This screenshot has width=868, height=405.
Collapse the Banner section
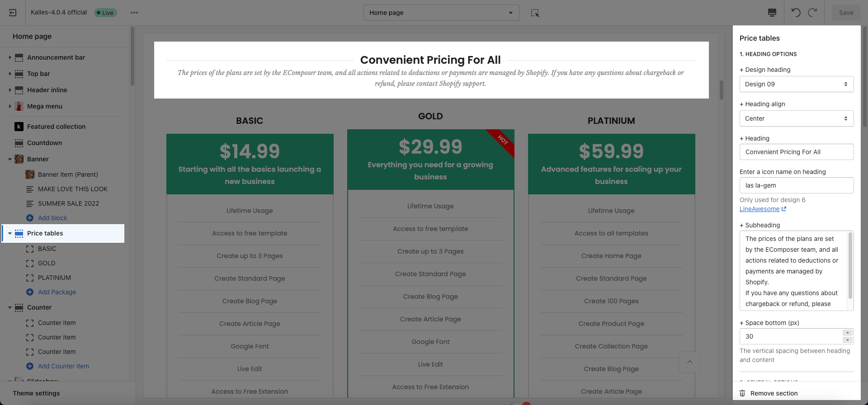point(10,159)
